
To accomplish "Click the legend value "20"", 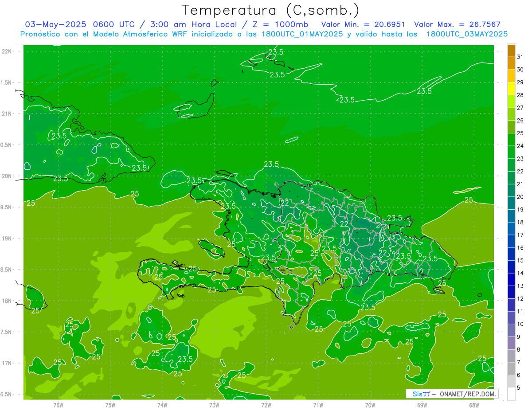I will tap(520, 197).
